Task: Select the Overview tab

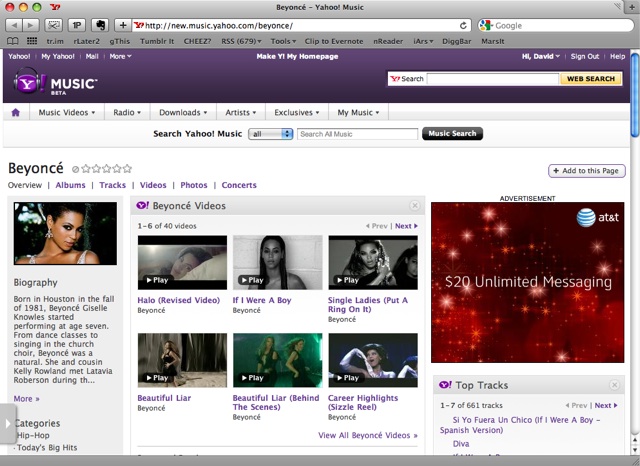Action: coord(25,185)
